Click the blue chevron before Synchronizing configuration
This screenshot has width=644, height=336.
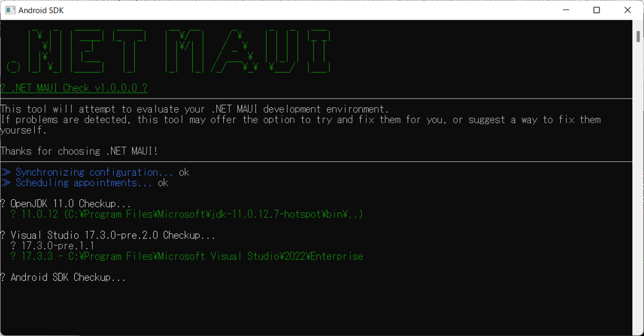tap(6, 172)
